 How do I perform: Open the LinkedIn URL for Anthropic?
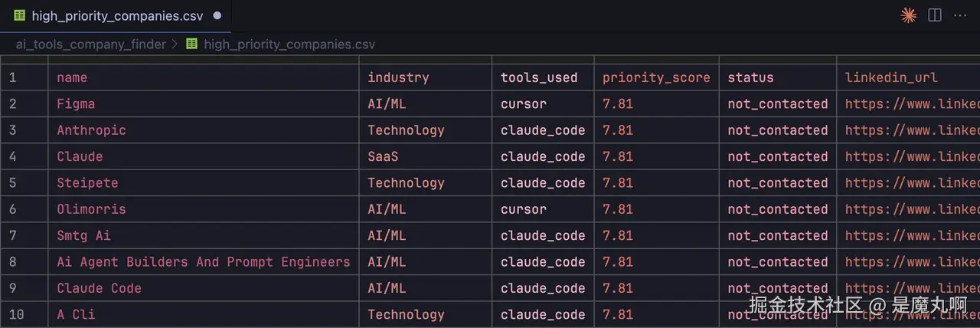coord(911,130)
